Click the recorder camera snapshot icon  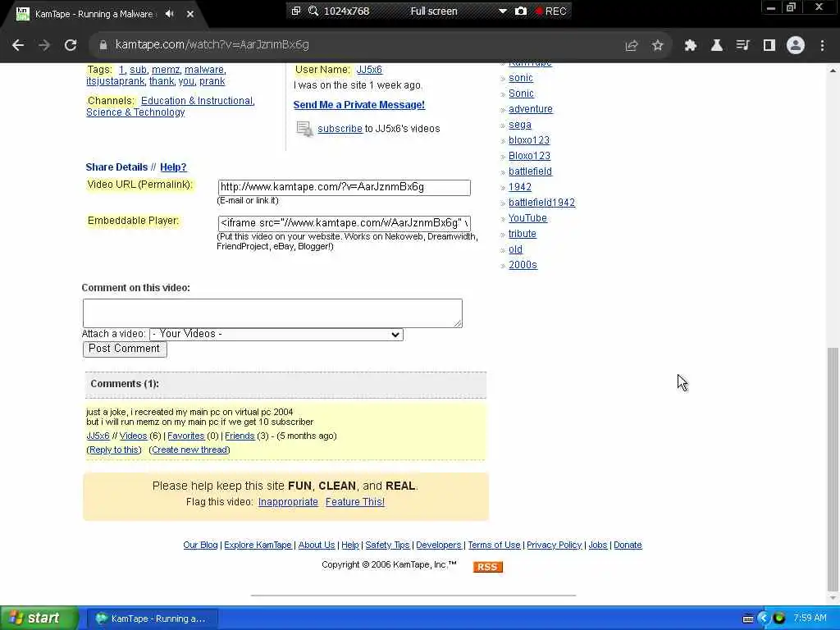tap(521, 11)
